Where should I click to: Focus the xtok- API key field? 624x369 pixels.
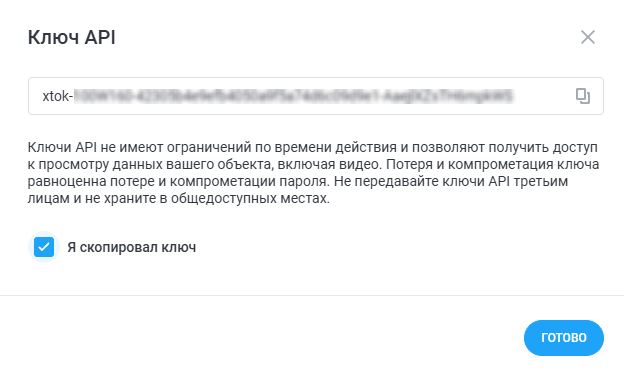coord(316,96)
